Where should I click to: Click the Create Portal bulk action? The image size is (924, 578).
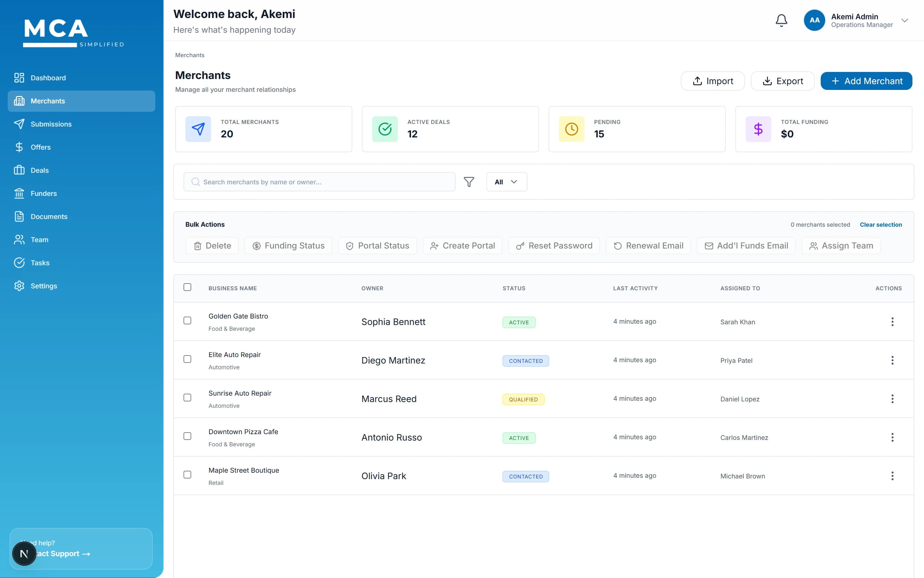pyautogui.click(x=462, y=246)
